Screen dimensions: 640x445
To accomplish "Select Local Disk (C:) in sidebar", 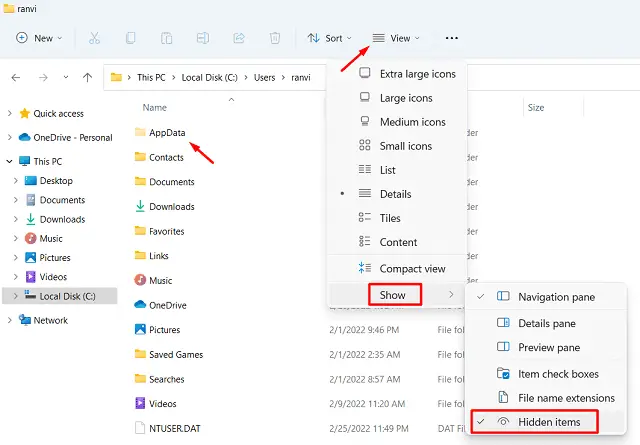I will (x=60, y=296).
